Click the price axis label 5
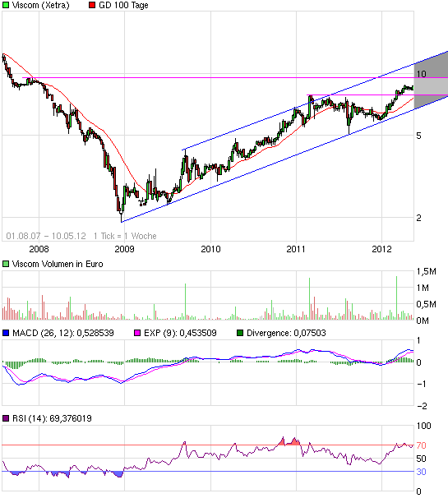448x498 pixels. pos(418,136)
